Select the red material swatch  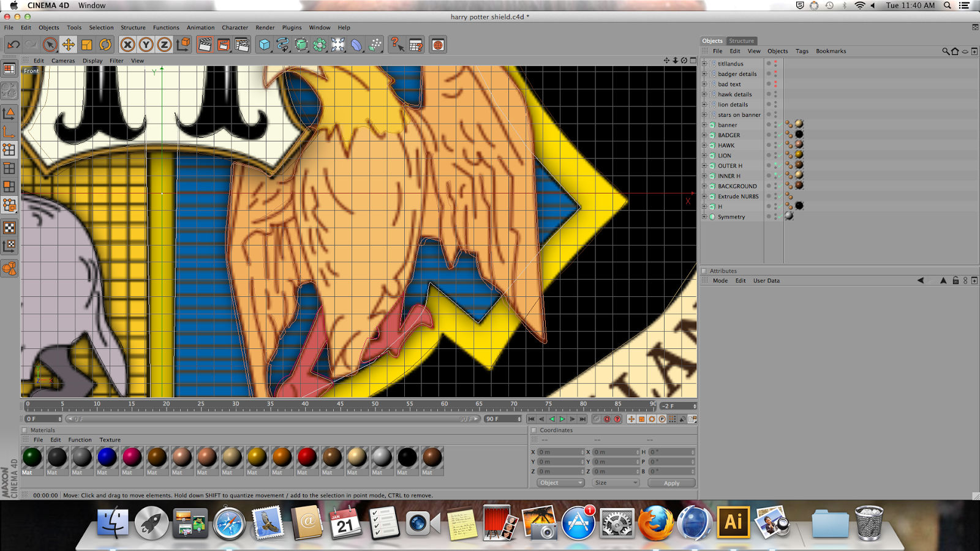point(307,457)
